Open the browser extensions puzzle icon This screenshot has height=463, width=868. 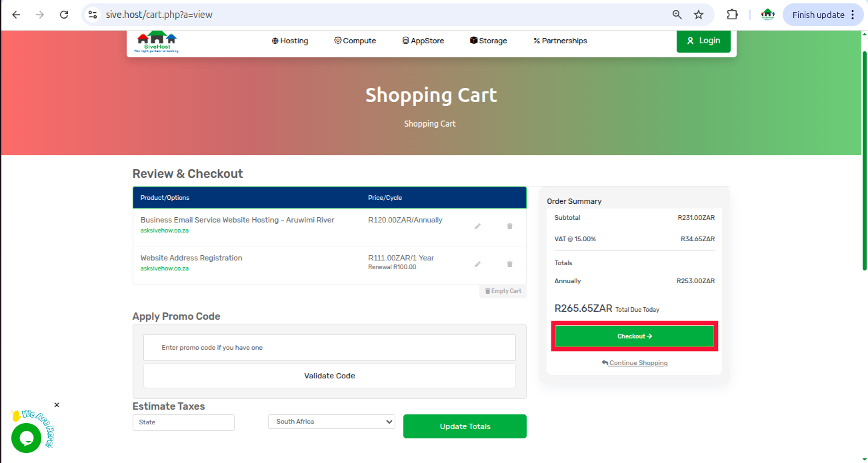click(x=732, y=15)
